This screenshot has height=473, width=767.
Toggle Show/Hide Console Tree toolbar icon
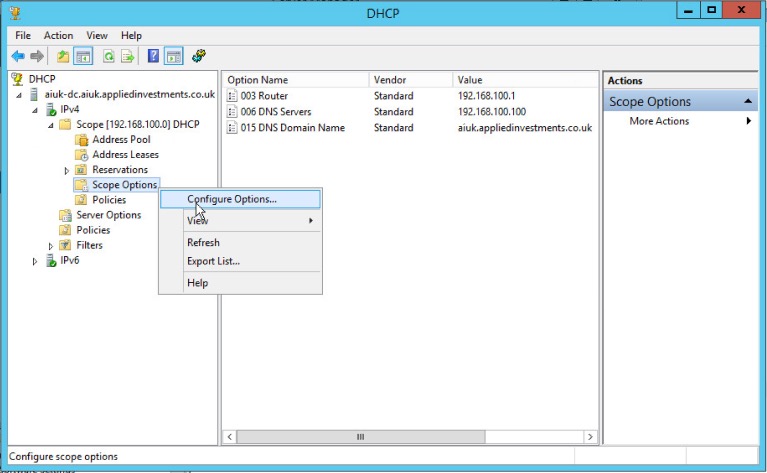(x=83, y=56)
